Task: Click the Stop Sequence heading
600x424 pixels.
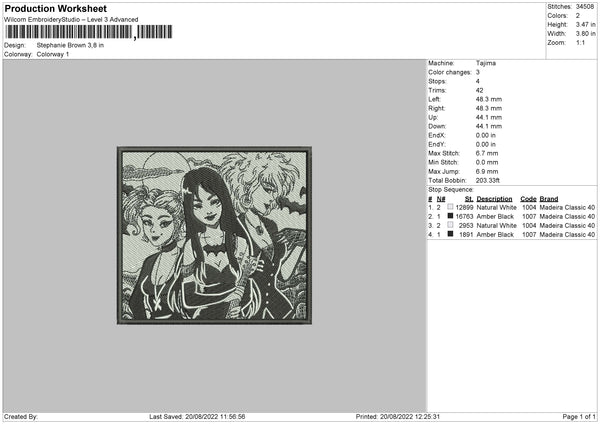Action: click(450, 190)
